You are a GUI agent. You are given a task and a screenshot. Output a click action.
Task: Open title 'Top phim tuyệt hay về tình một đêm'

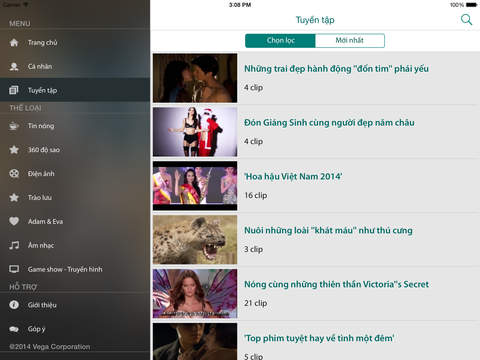click(319, 338)
